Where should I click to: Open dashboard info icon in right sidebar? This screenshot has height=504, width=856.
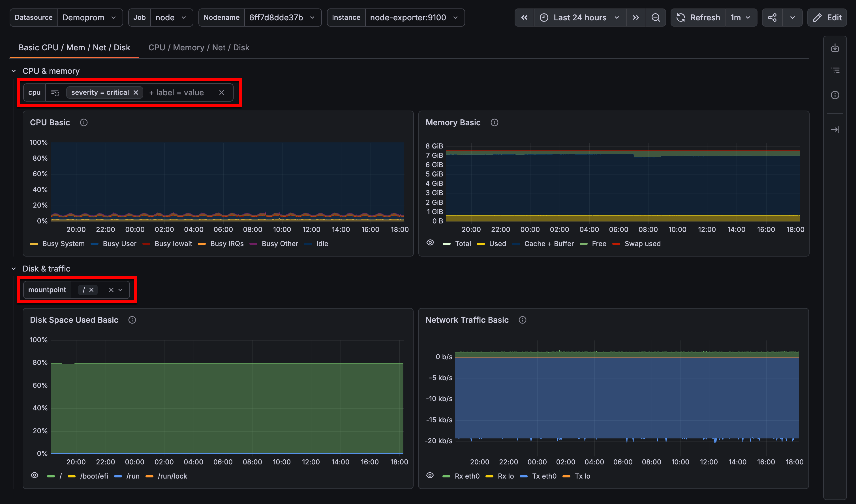[x=834, y=95]
